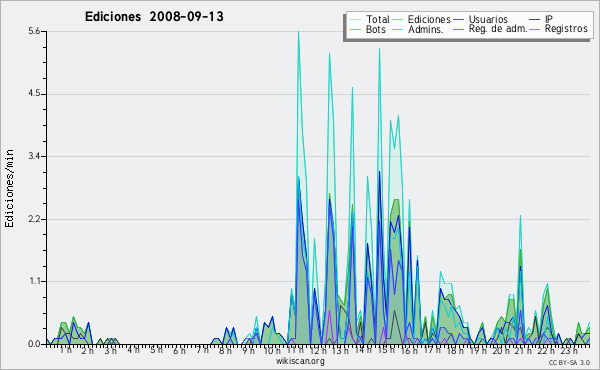Select the 'Admins.' legend label
Image resolution: width=600 pixels, height=370 pixels.
pyautogui.click(x=426, y=29)
